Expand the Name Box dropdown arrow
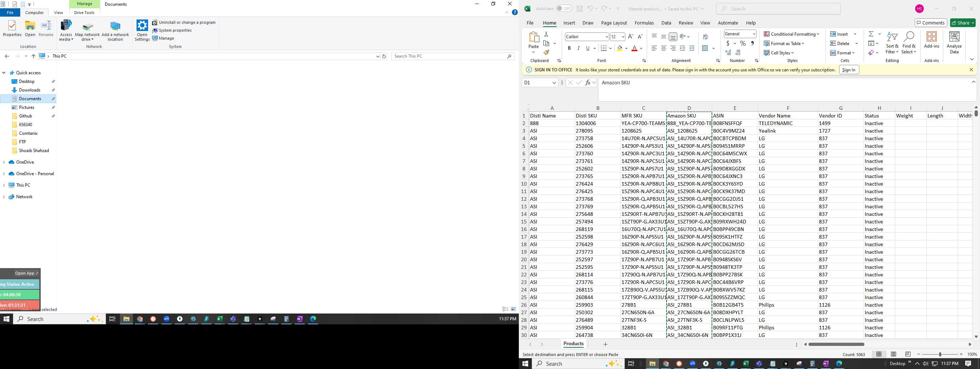980x369 pixels. tap(554, 83)
